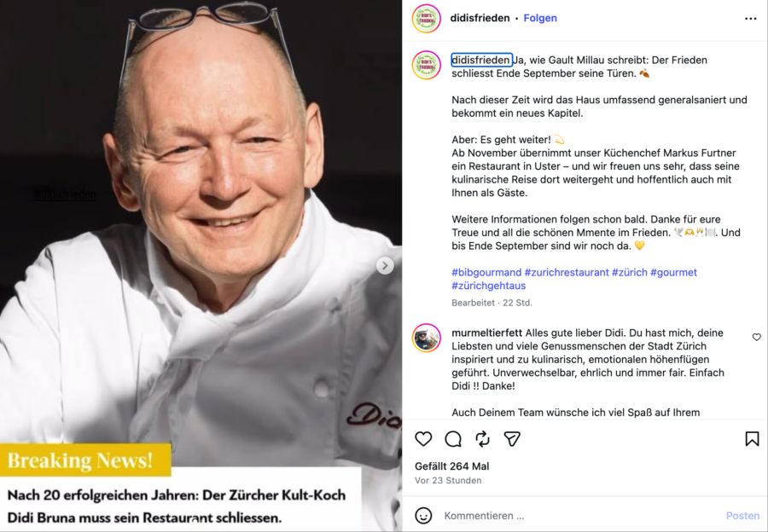Share post via paper plane icon
Screen dimensions: 768x532
tap(512, 439)
